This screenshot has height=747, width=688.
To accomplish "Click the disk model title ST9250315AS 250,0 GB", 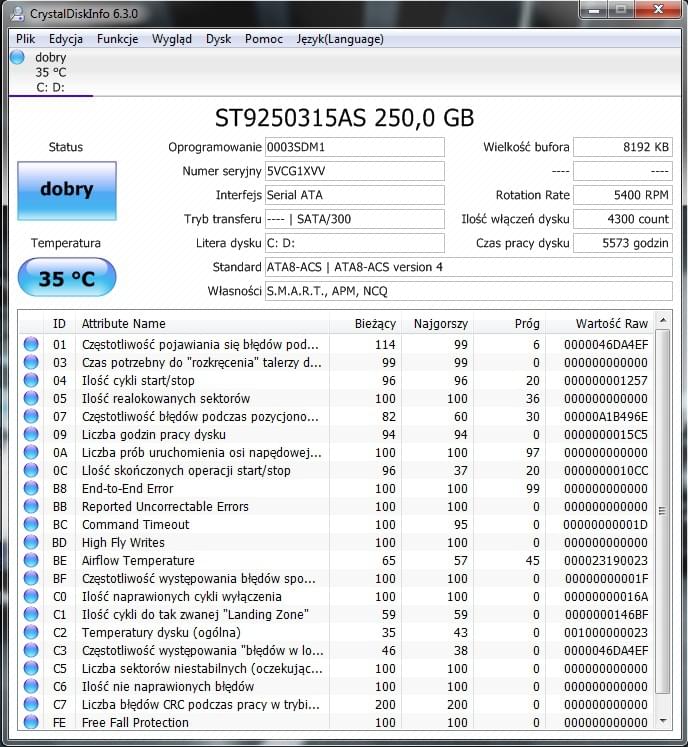I will click(x=344, y=118).
